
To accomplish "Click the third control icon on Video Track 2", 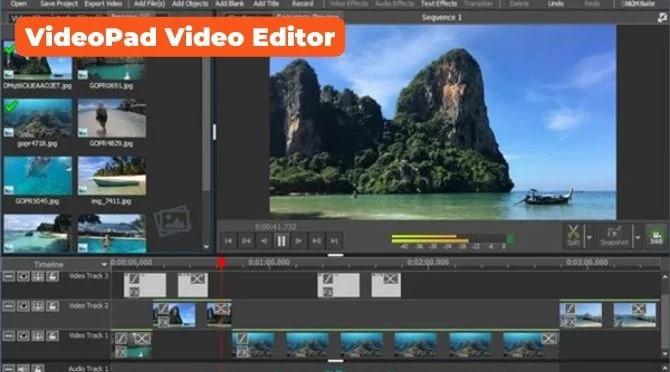I will pos(38,306).
